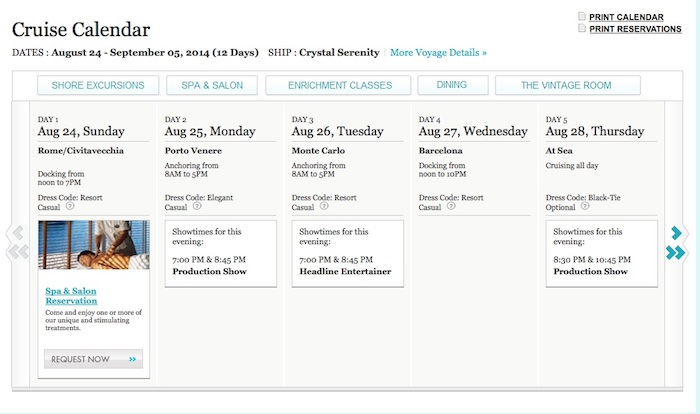
Task: Click the spa massage photo thumbnail
Action: [94, 245]
